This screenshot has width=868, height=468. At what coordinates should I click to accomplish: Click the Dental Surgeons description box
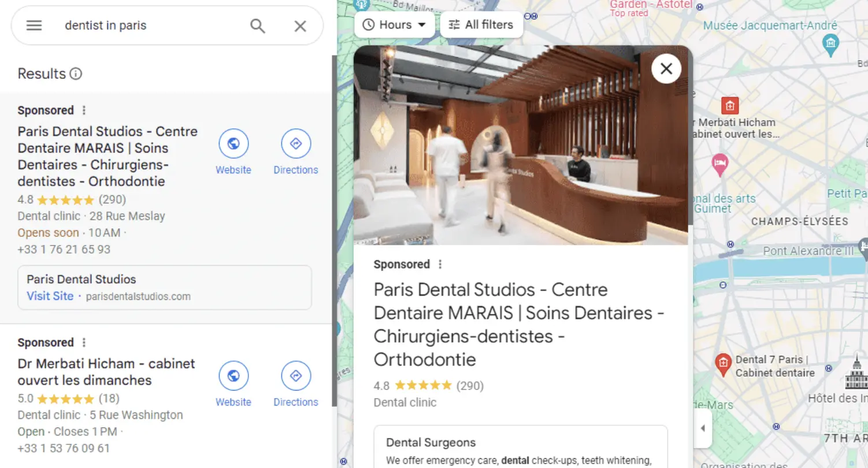(521, 447)
